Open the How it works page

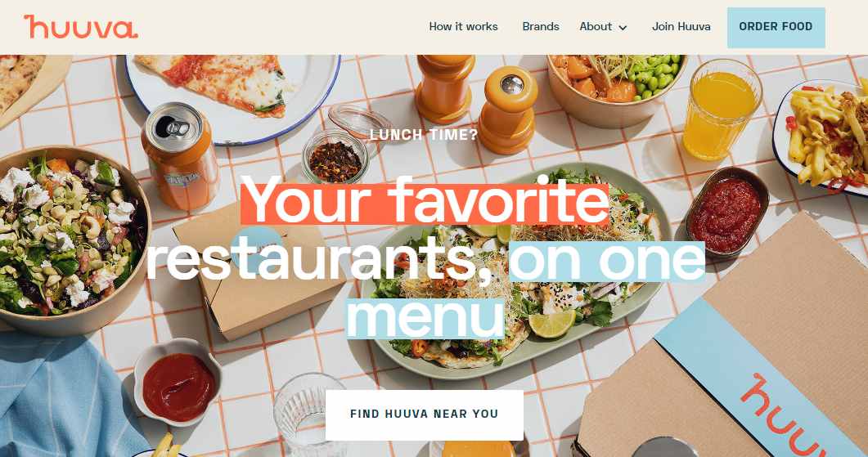(x=463, y=26)
